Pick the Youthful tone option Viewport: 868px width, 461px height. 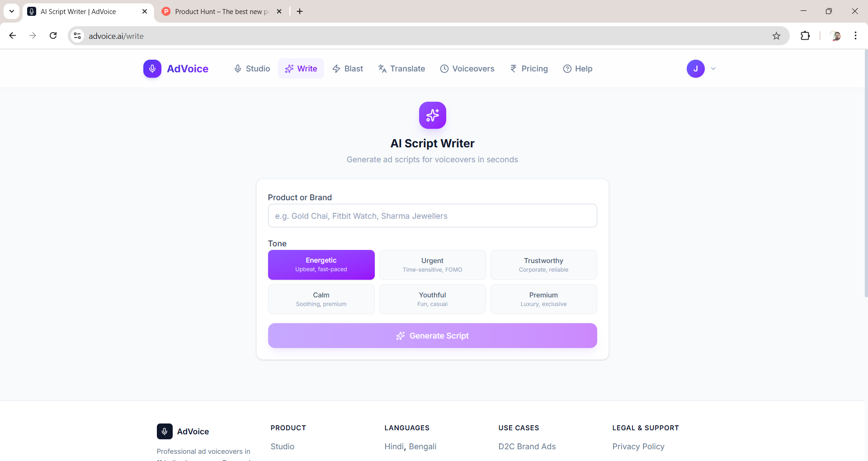pos(433,299)
